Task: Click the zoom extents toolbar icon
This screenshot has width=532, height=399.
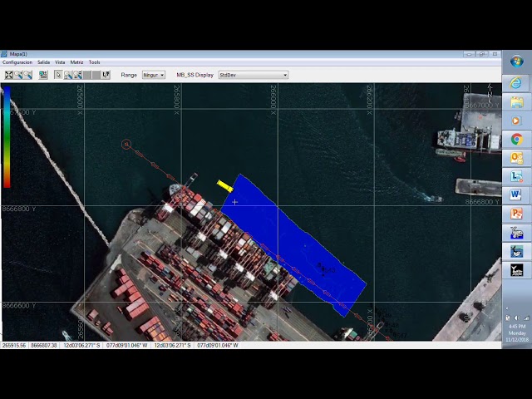Action: click(9, 75)
